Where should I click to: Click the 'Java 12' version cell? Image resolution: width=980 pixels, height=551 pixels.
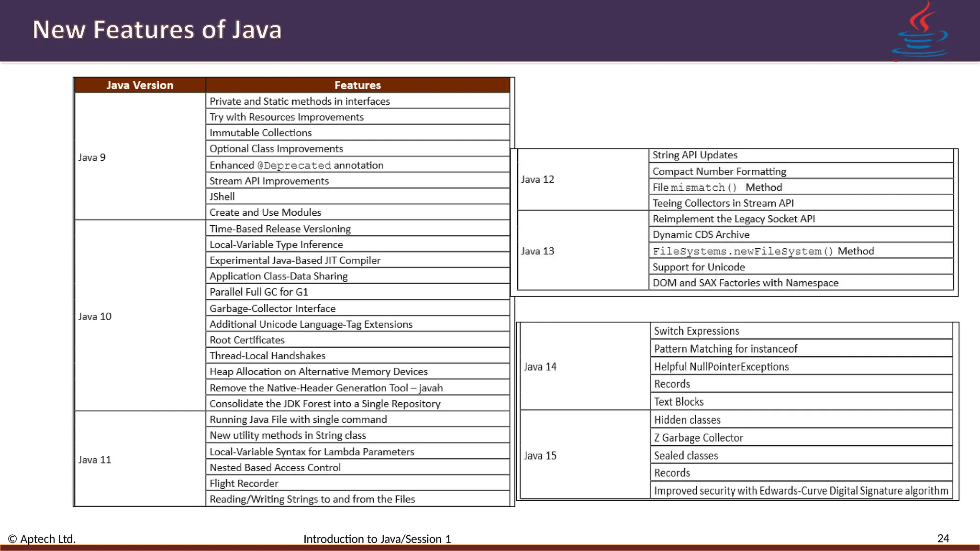point(537,179)
